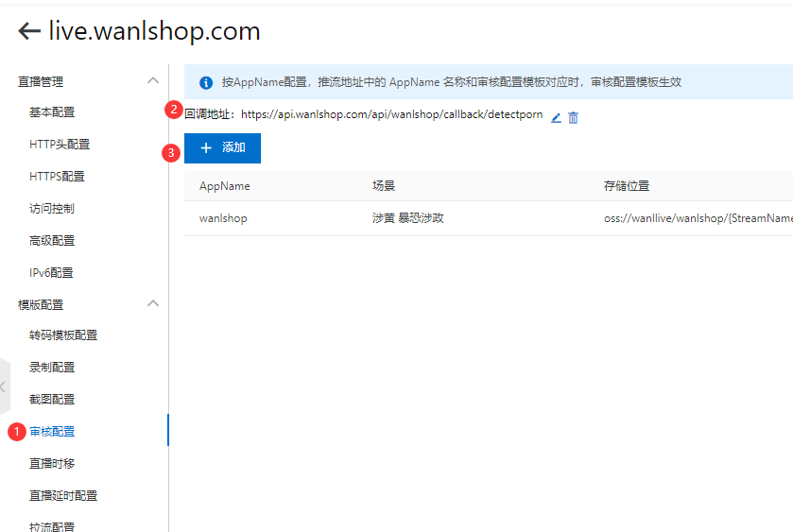The width and height of the screenshot is (793, 532).
Task: Click the 回调地址 label
Action: (x=210, y=114)
